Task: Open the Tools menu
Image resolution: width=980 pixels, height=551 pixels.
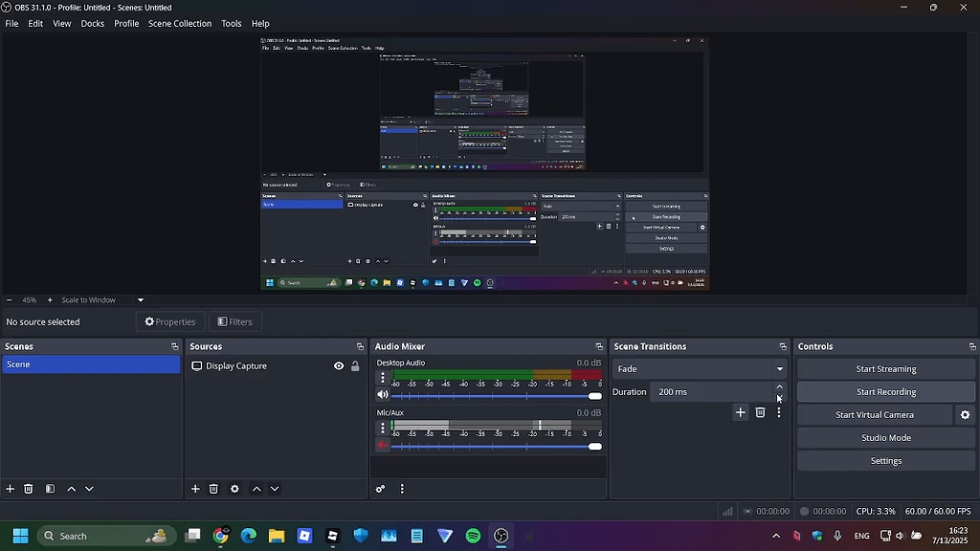Action: pos(232,24)
